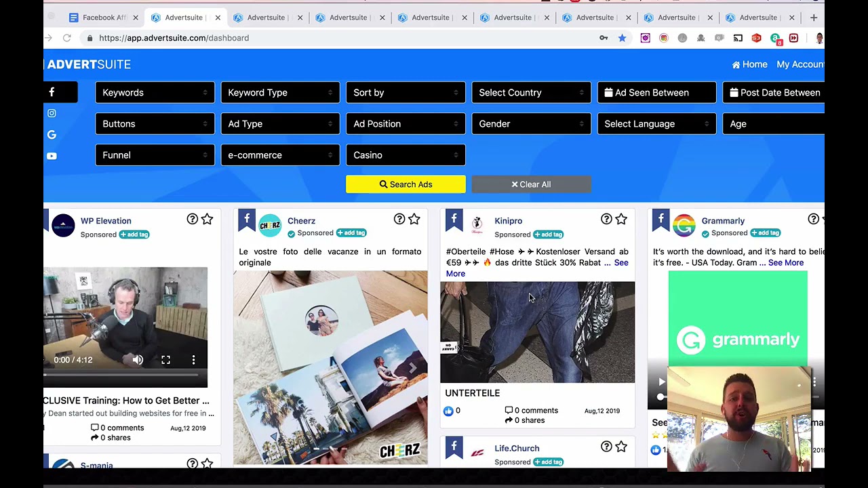Open help for S-mania ad
This screenshot has width=868, height=488.
[x=193, y=464]
